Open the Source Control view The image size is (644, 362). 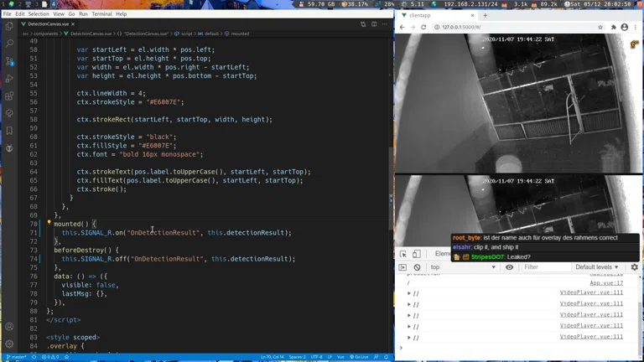click(x=9, y=60)
